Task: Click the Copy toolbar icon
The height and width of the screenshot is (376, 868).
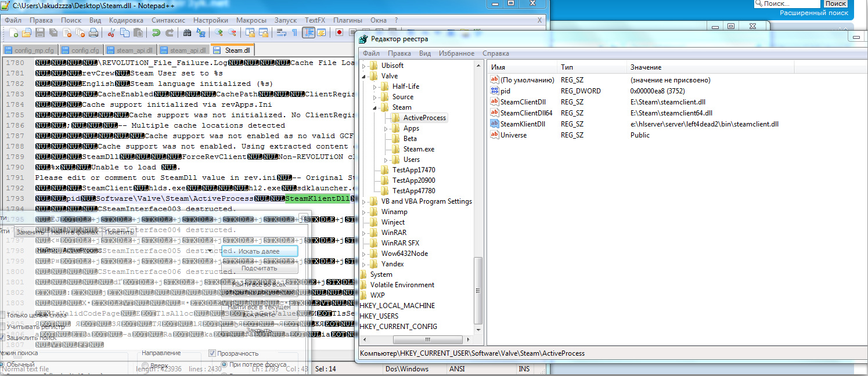Action: (x=124, y=32)
